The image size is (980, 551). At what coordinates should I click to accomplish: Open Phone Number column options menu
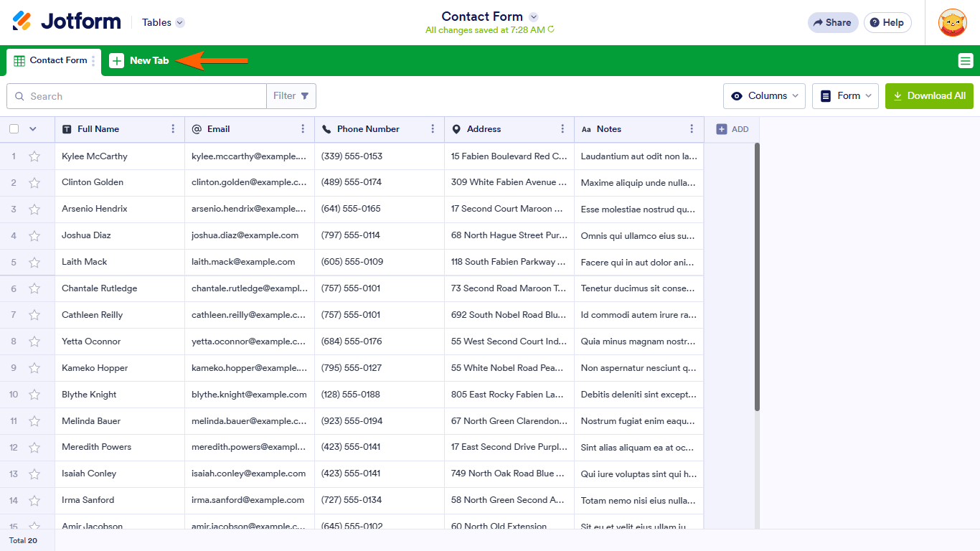tap(433, 129)
